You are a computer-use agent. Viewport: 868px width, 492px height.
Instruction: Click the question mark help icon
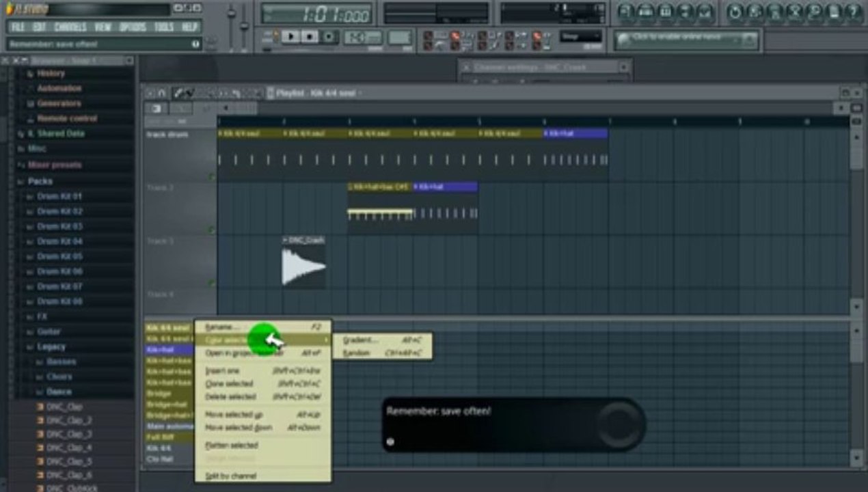tap(854, 12)
